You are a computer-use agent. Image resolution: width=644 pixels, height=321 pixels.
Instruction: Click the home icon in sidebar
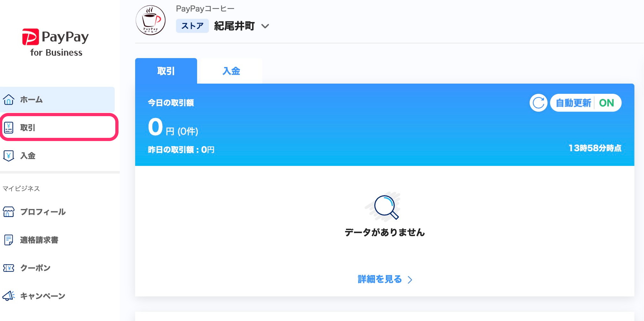pos(9,100)
